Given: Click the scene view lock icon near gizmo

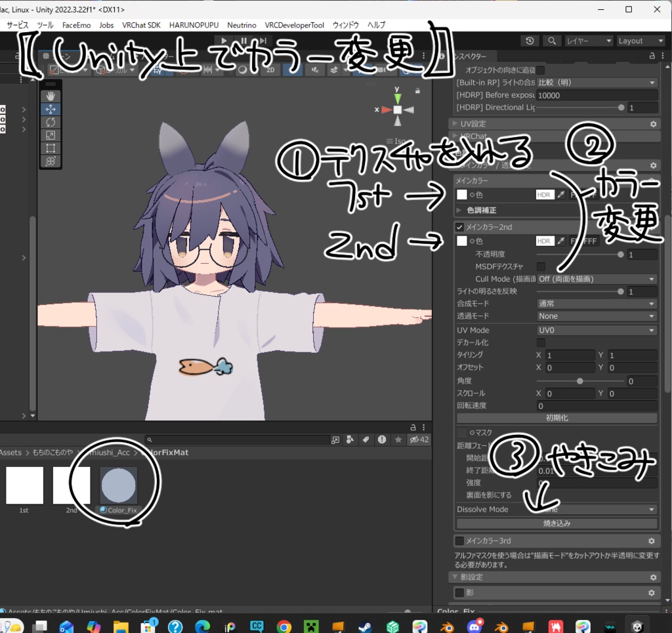Looking at the screenshot, I should pos(417,91).
